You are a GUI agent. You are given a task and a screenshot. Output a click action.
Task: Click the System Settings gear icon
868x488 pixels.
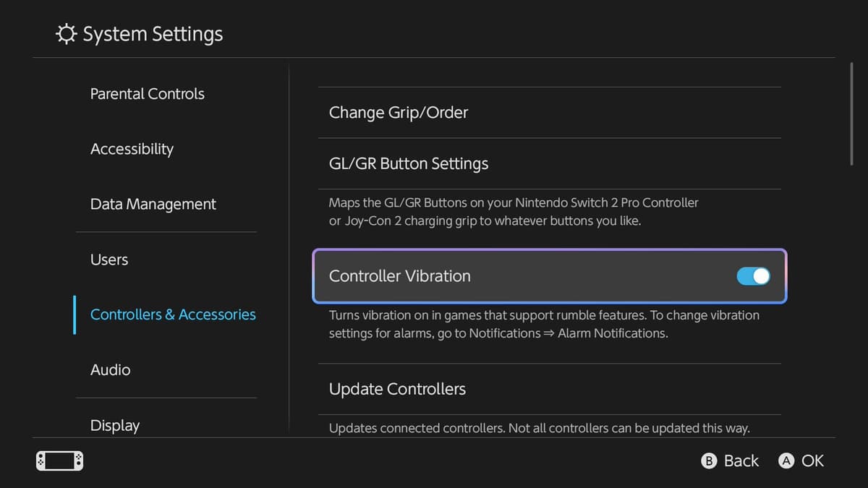click(x=66, y=34)
